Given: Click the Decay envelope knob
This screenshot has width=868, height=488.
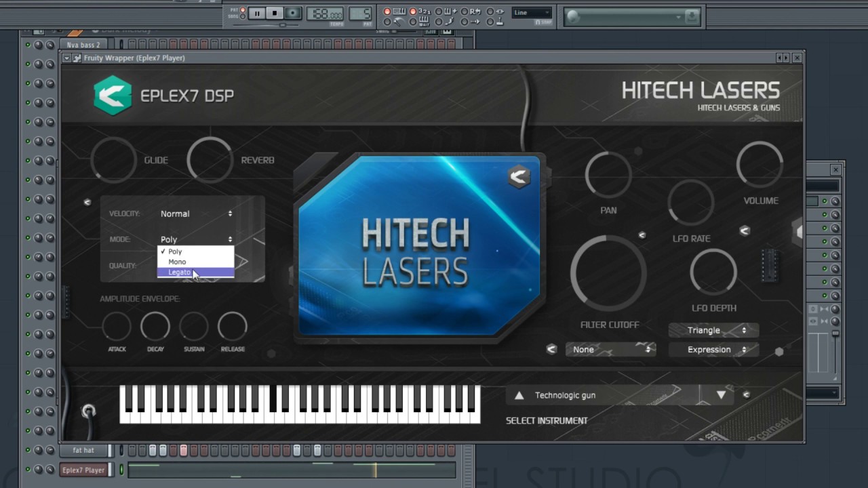Looking at the screenshot, I should coord(155,327).
